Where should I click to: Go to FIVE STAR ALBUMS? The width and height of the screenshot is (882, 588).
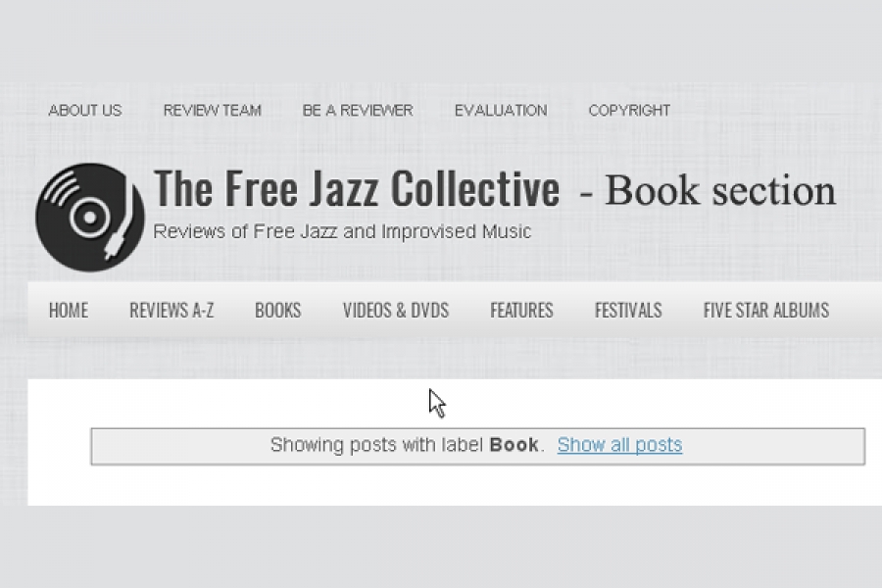tap(766, 310)
